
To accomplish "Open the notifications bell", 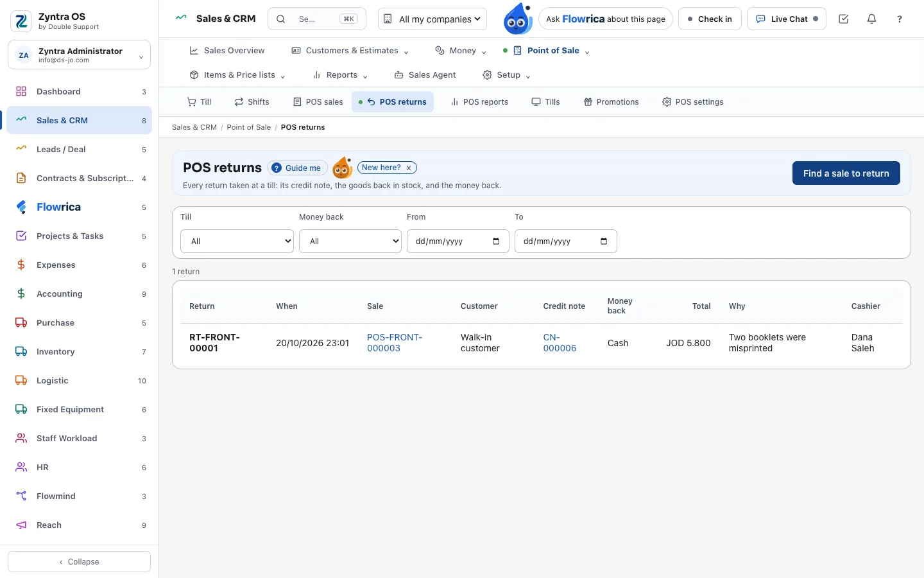I will click(x=871, y=19).
